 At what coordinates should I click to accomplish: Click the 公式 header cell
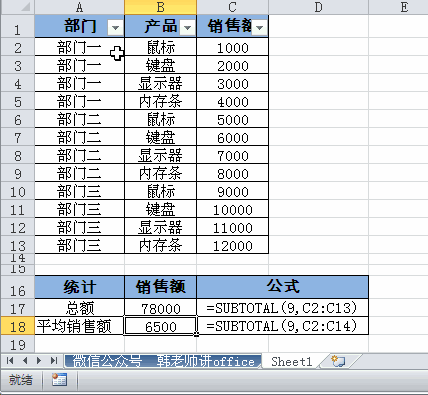click(283, 287)
